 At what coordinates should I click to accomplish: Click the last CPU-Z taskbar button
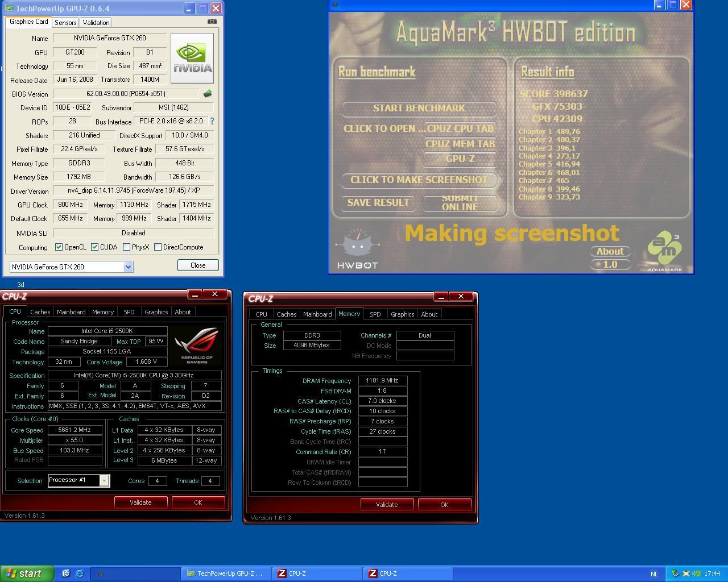[x=408, y=573]
